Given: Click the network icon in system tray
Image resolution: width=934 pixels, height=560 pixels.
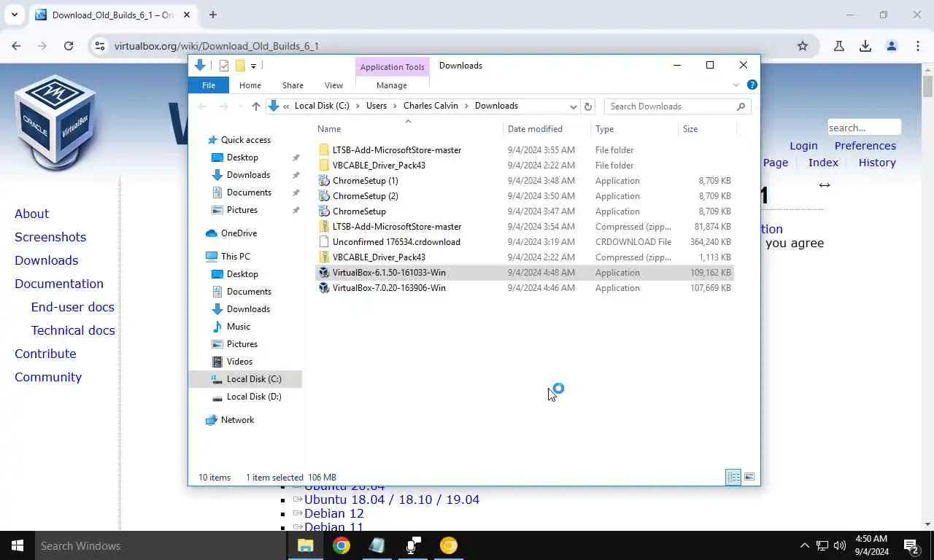Looking at the screenshot, I should coord(822,545).
